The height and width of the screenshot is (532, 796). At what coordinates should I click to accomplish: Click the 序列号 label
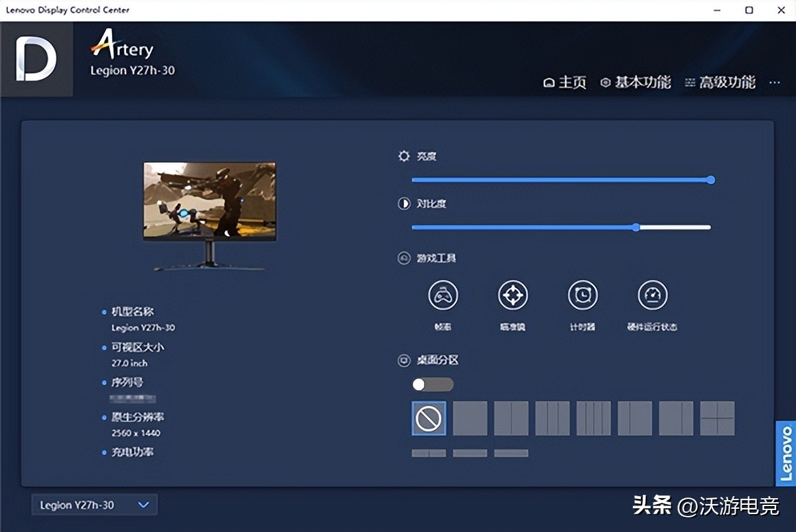pyautogui.click(x=127, y=382)
